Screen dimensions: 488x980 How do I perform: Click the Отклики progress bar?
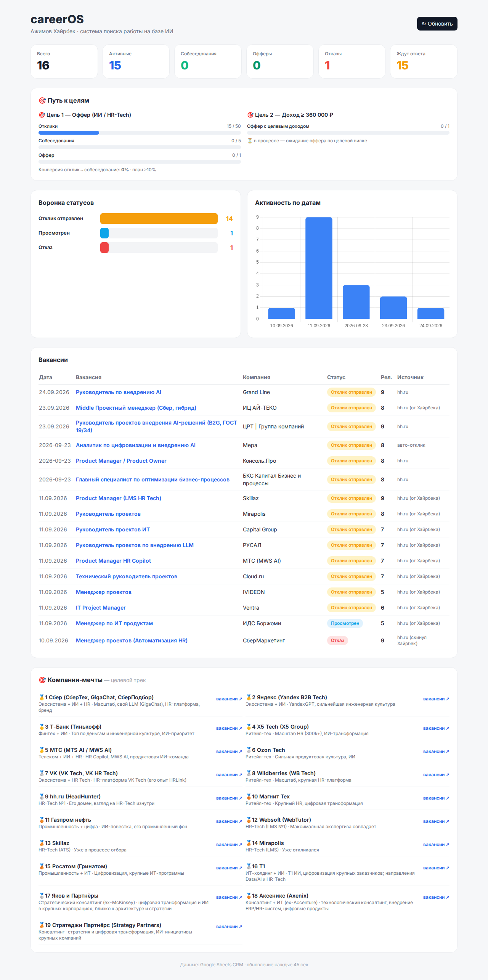tap(140, 133)
